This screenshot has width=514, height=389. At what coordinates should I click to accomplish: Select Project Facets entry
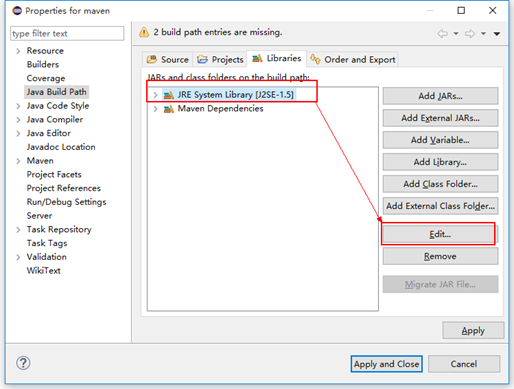tap(54, 174)
